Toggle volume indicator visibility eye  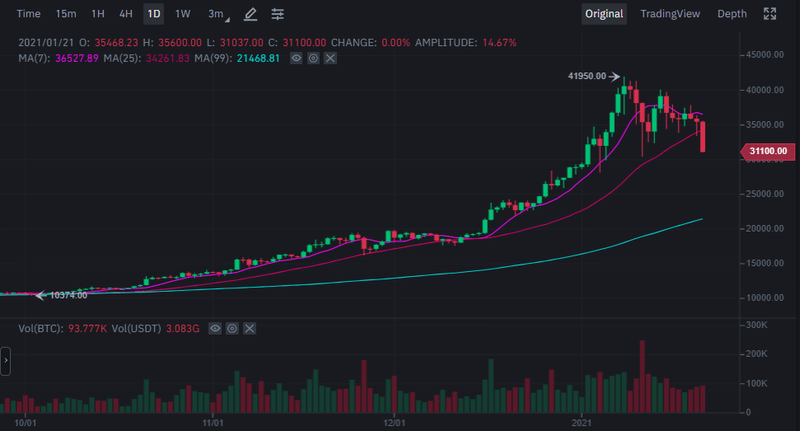pyautogui.click(x=214, y=328)
